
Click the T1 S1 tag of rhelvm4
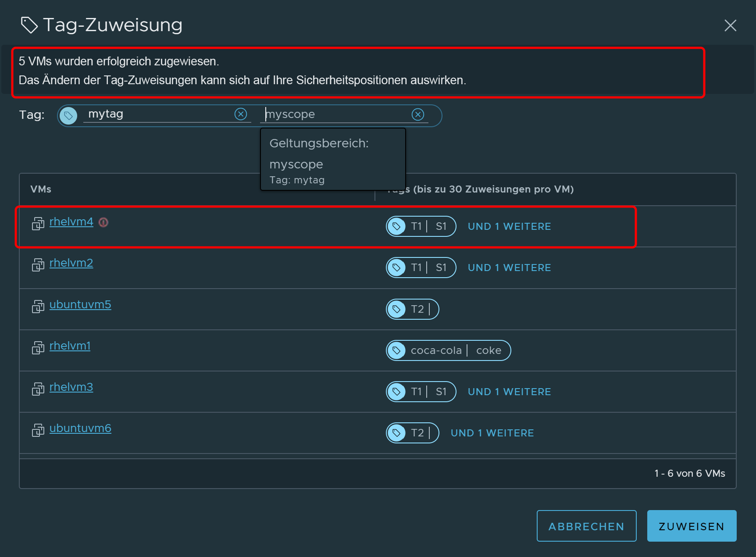421,226
